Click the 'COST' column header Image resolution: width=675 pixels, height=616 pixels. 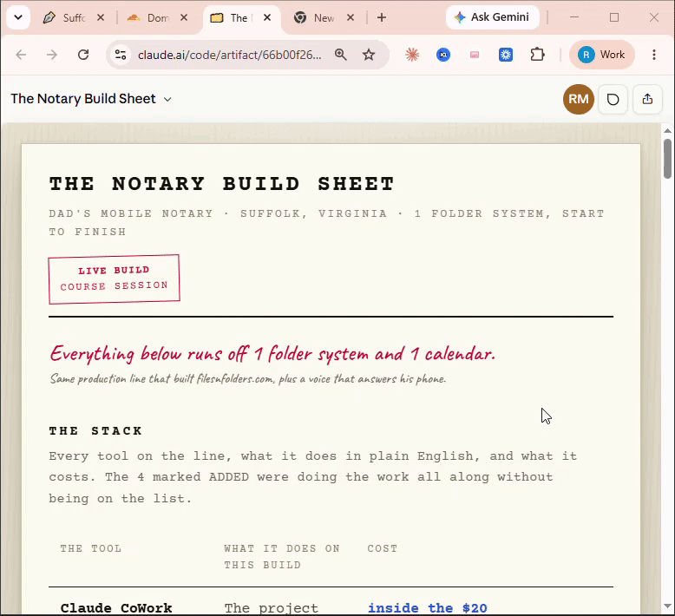click(x=383, y=548)
